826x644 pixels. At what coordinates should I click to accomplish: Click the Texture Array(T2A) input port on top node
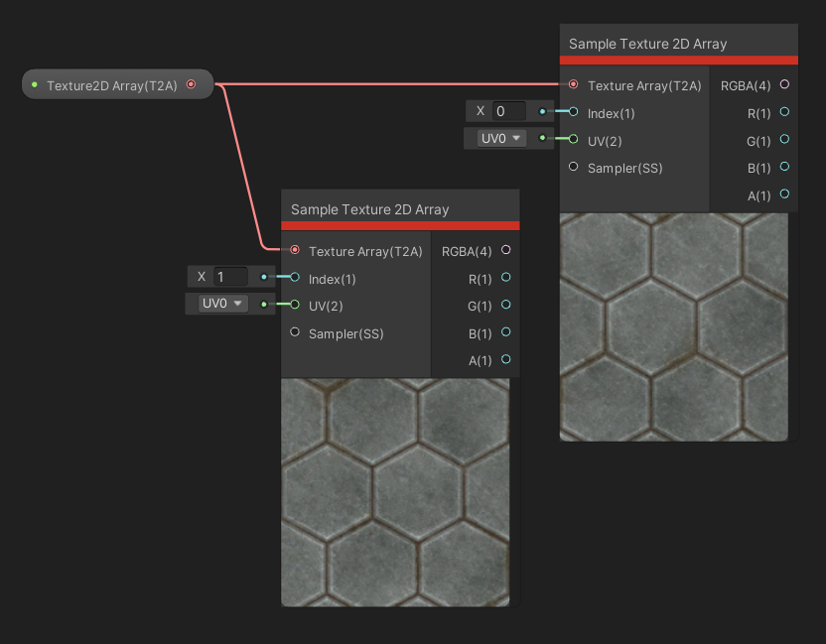[x=573, y=85]
